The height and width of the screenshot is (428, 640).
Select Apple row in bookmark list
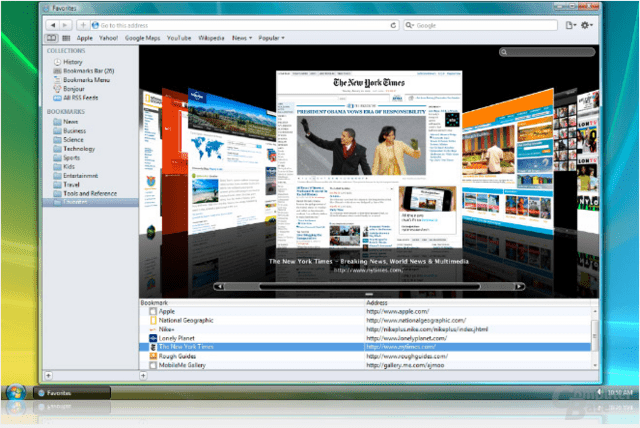pos(365,312)
